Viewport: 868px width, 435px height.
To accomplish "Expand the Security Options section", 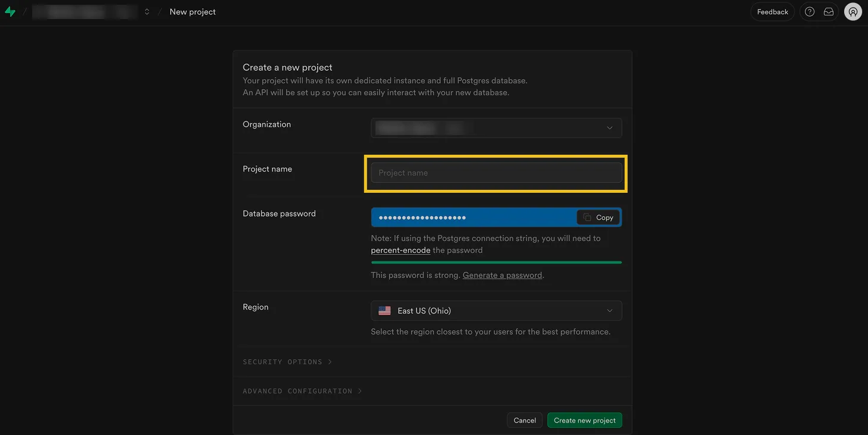I will pyautogui.click(x=287, y=362).
